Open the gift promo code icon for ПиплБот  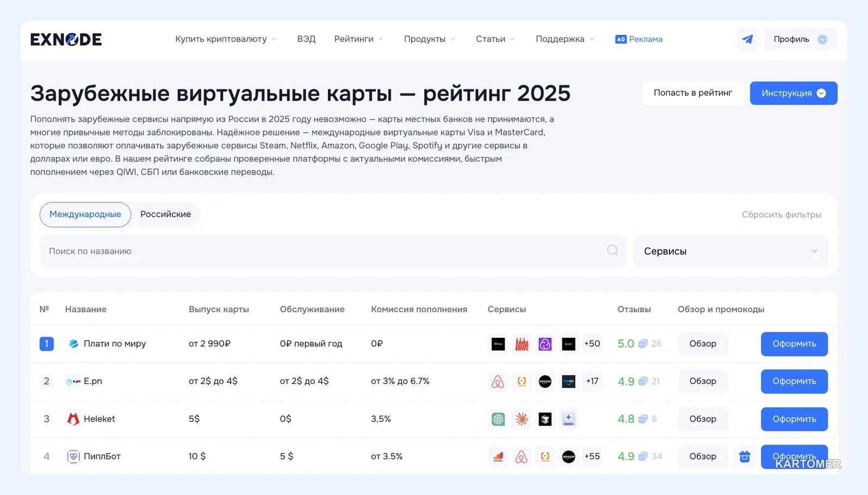pyautogui.click(x=745, y=456)
